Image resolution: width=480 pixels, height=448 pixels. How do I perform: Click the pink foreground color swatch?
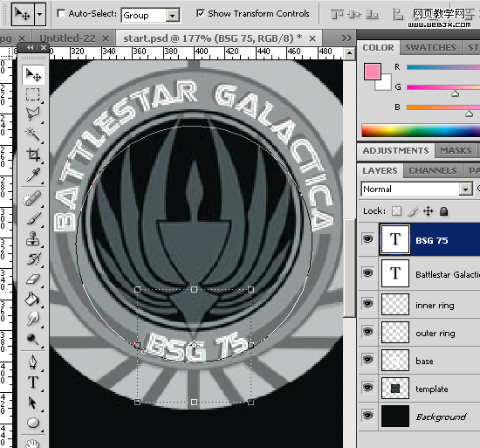[373, 72]
